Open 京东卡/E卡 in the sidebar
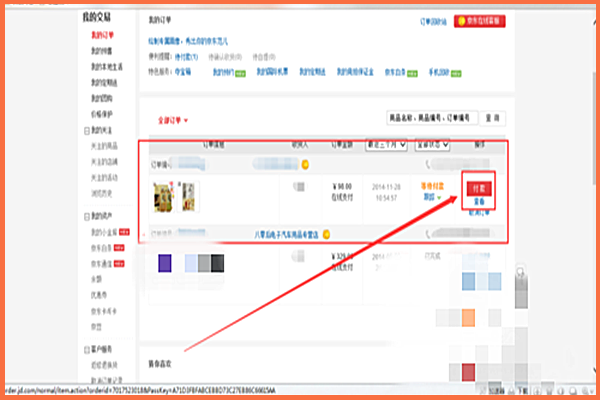The width and height of the screenshot is (600, 400). point(104,311)
